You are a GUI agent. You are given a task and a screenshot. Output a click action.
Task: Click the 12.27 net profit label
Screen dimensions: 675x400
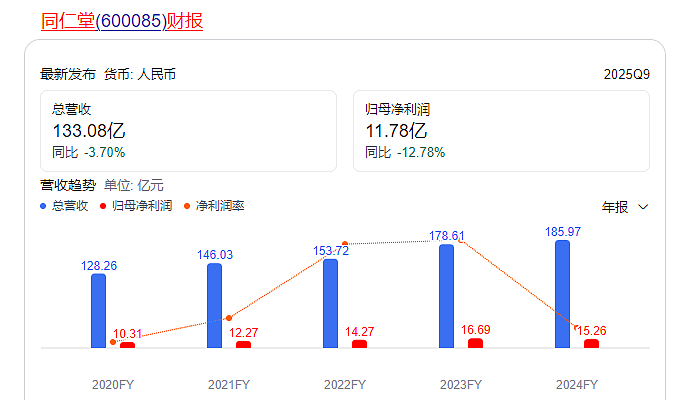click(244, 333)
